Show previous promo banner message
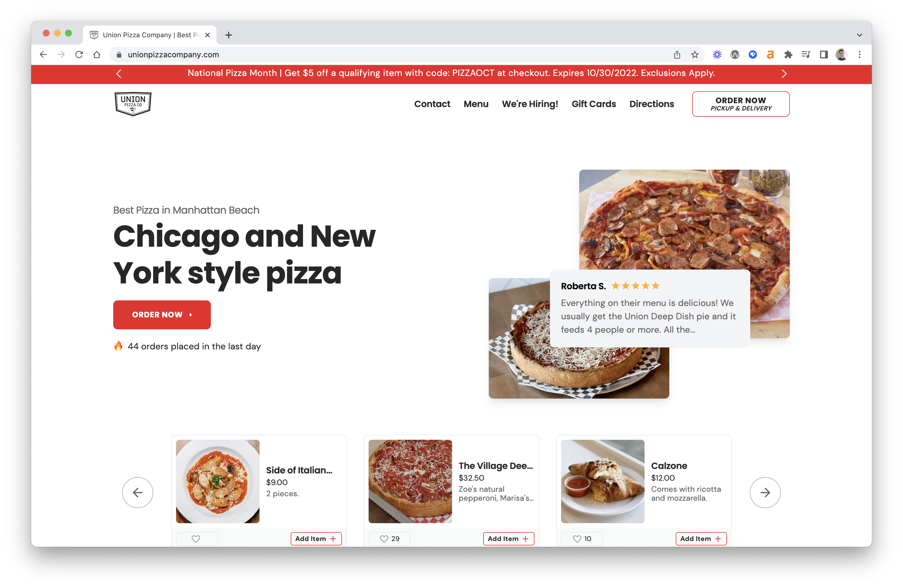The width and height of the screenshot is (903, 588). pos(119,74)
